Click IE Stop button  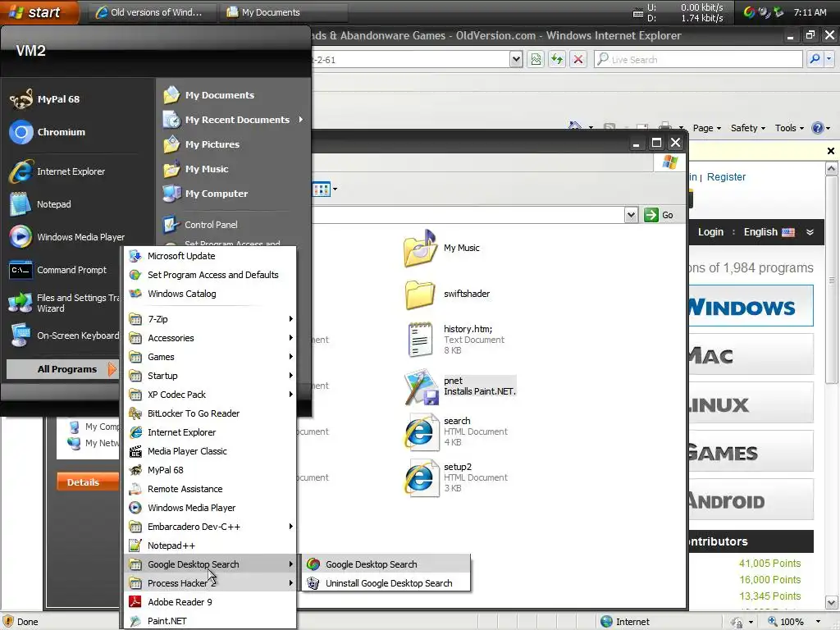(x=578, y=59)
